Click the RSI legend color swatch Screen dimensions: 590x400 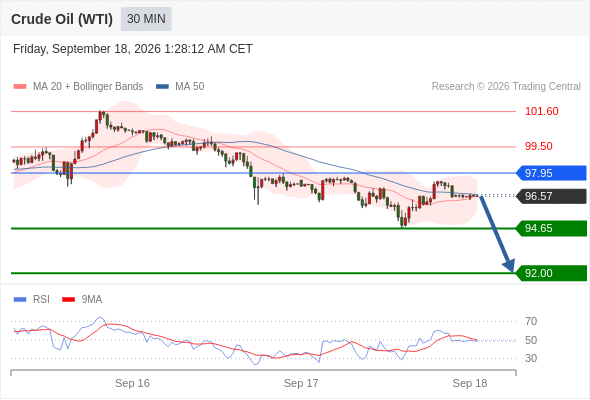[x=20, y=300]
